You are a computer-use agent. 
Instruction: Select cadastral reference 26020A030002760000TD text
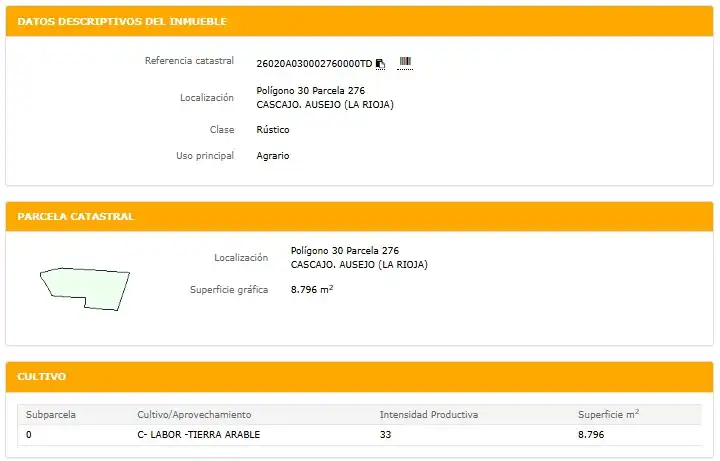click(314, 64)
